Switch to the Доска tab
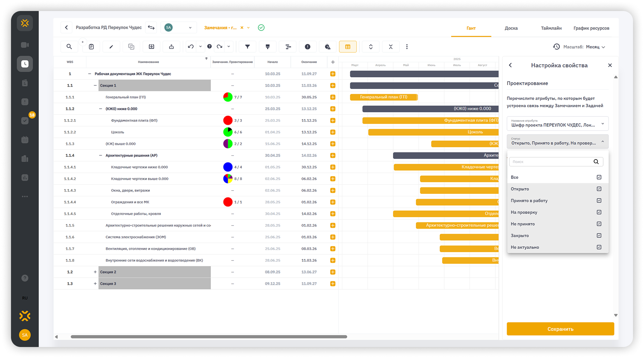 (511, 28)
